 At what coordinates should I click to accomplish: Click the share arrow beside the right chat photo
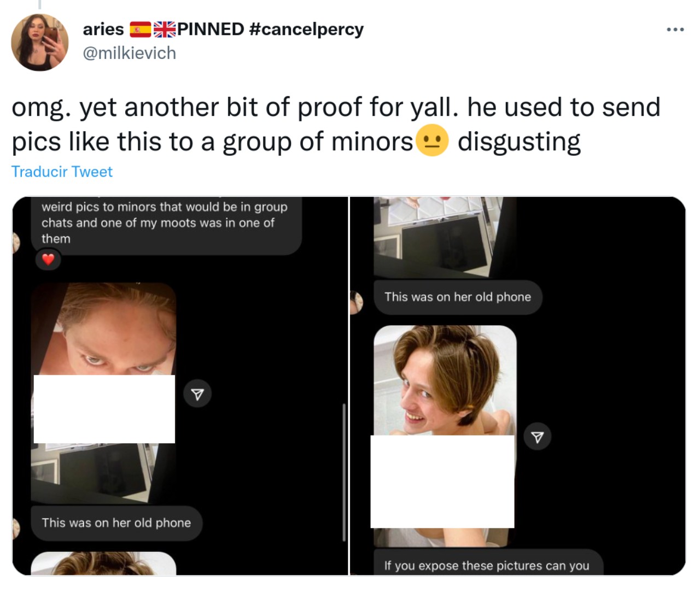coord(538,437)
